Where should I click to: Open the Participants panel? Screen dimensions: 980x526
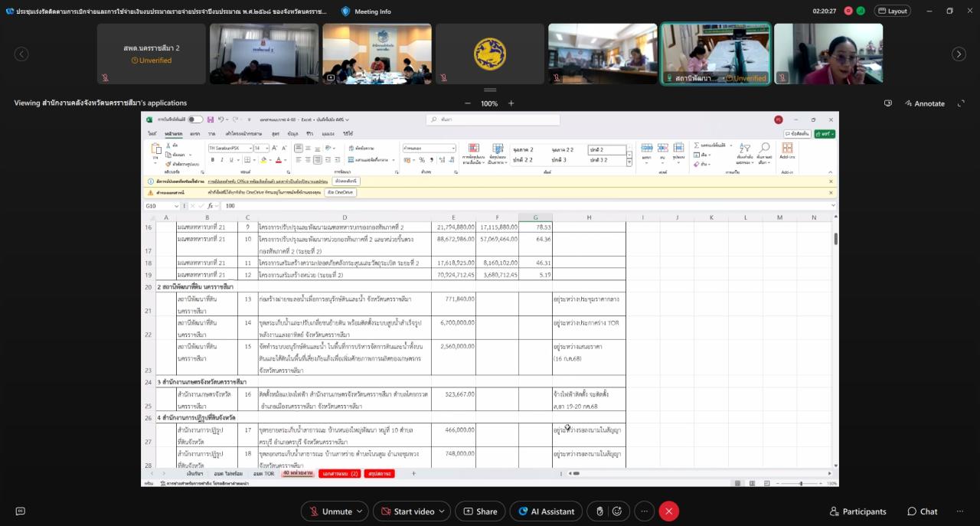pos(857,511)
